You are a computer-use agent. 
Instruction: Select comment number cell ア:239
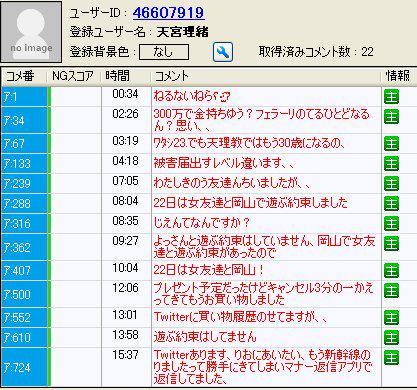[x=24, y=184]
